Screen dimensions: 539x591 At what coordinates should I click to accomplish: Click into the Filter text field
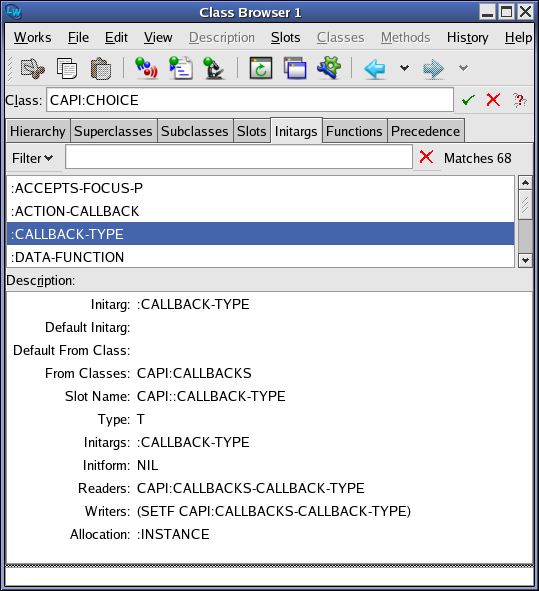(x=239, y=157)
